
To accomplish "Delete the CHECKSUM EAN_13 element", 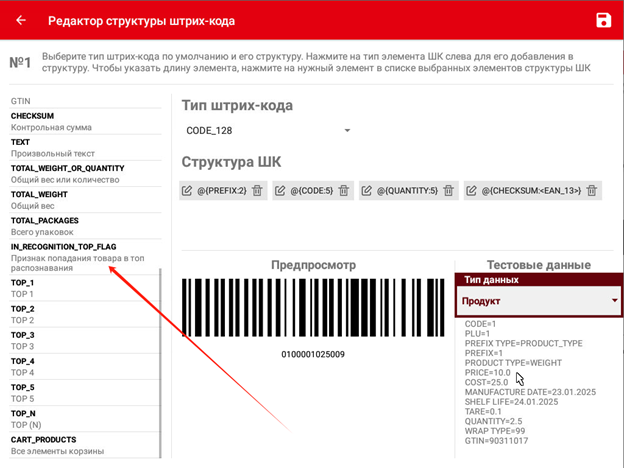I will click(x=594, y=191).
